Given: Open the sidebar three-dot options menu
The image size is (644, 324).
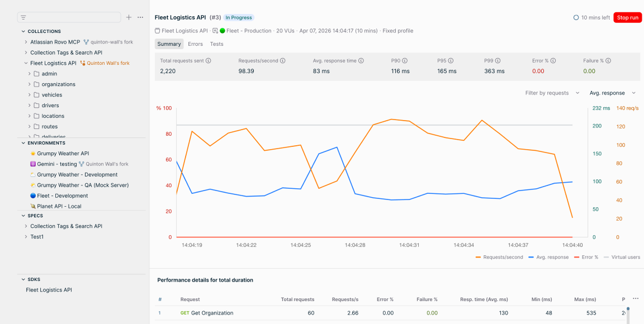Looking at the screenshot, I should 140,17.
